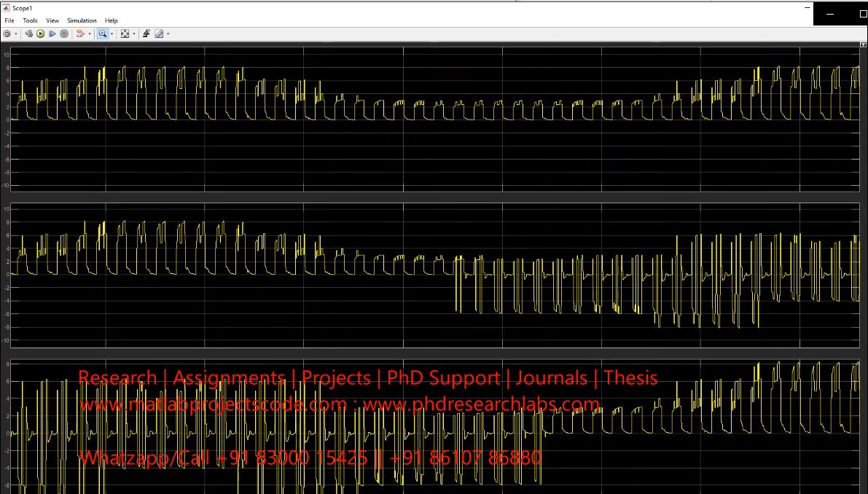Open the Tools menu

30,20
